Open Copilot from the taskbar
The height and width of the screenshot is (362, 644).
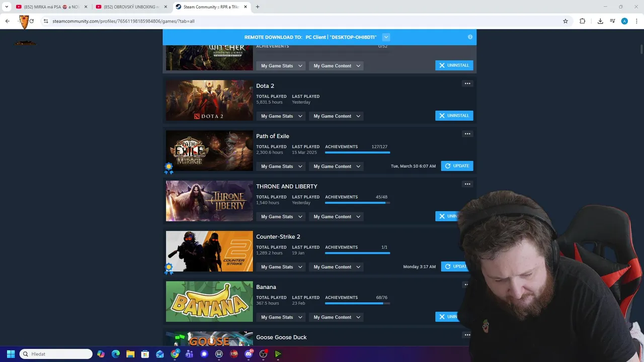pyautogui.click(x=101, y=354)
